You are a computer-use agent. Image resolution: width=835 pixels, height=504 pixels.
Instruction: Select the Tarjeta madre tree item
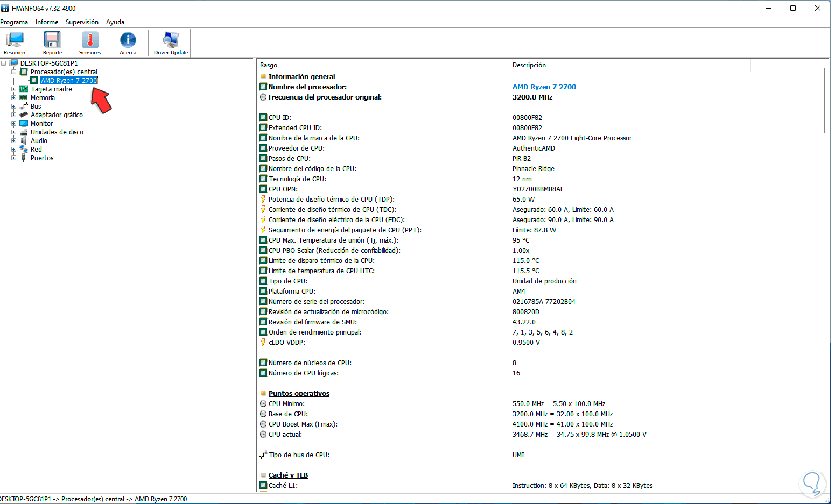pyautogui.click(x=51, y=89)
